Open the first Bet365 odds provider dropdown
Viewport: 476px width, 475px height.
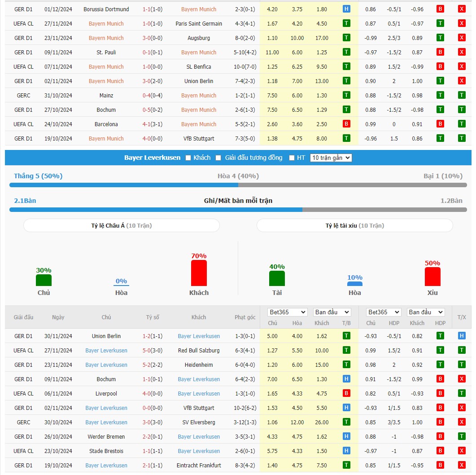click(288, 312)
